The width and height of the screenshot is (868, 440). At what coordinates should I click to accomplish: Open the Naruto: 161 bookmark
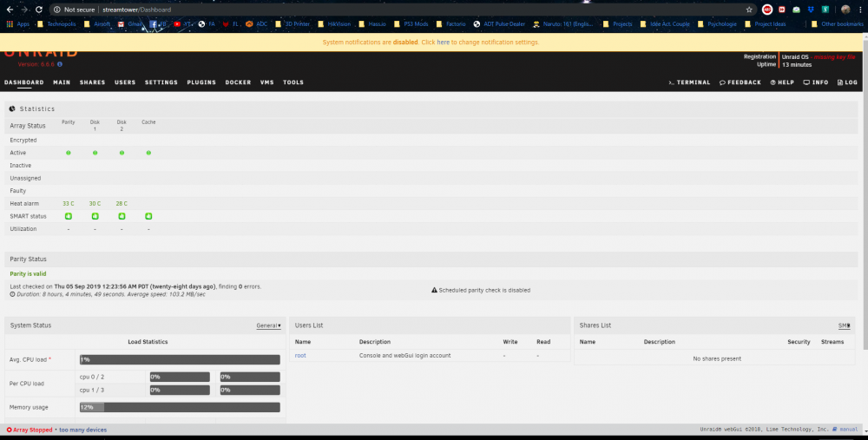pyautogui.click(x=562, y=24)
